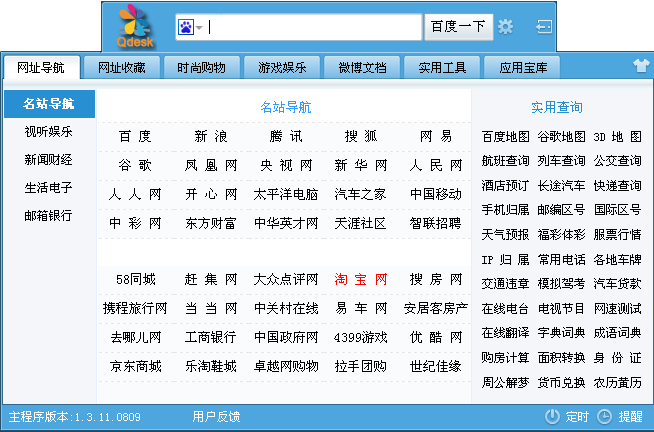Image resolution: width=654 pixels, height=432 pixels.
Task: Click the red 淘宝网 link
Action: click(x=360, y=279)
